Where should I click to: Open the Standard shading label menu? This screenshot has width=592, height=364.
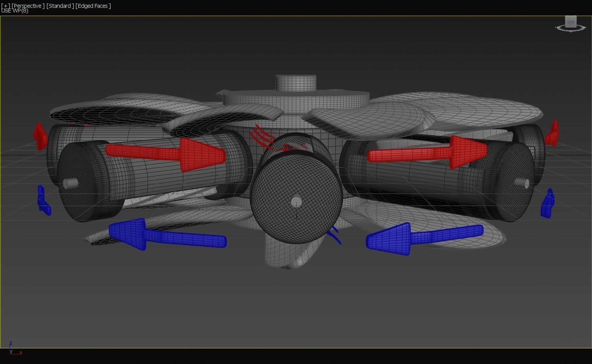(60, 6)
